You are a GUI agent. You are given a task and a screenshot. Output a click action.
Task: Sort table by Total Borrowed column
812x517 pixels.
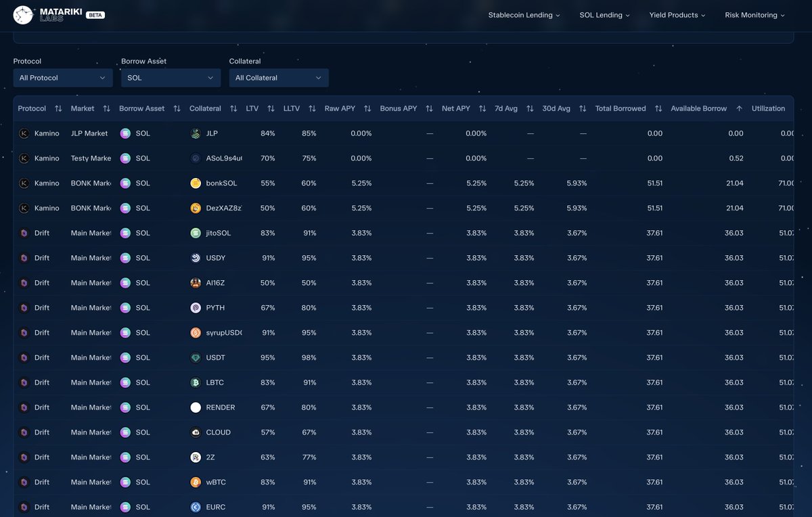(x=658, y=108)
